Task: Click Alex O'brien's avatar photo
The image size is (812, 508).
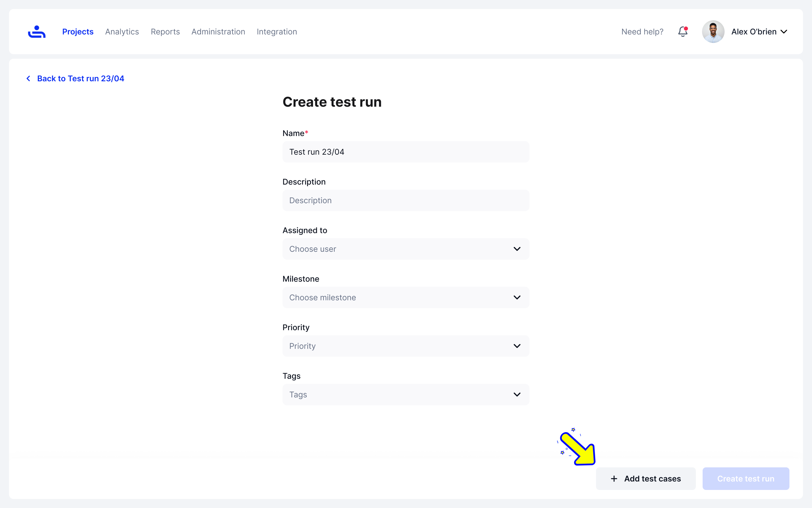Action: [713, 32]
